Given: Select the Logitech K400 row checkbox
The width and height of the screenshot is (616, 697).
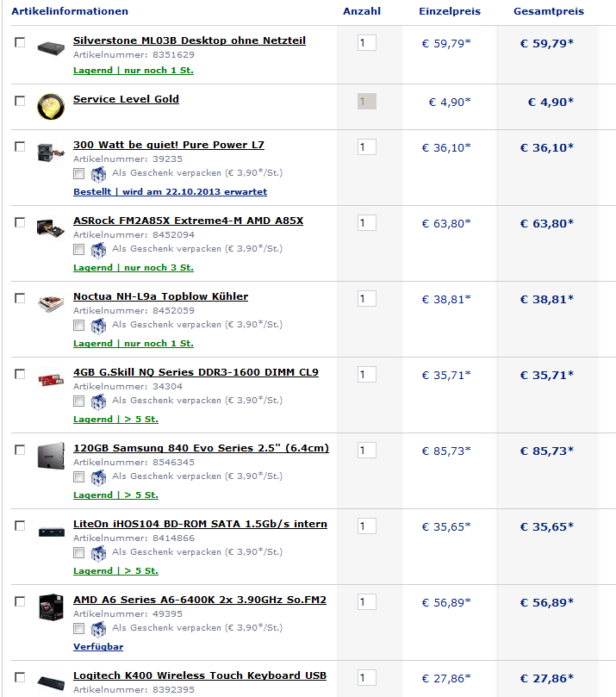Looking at the screenshot, I should point(20,677).
